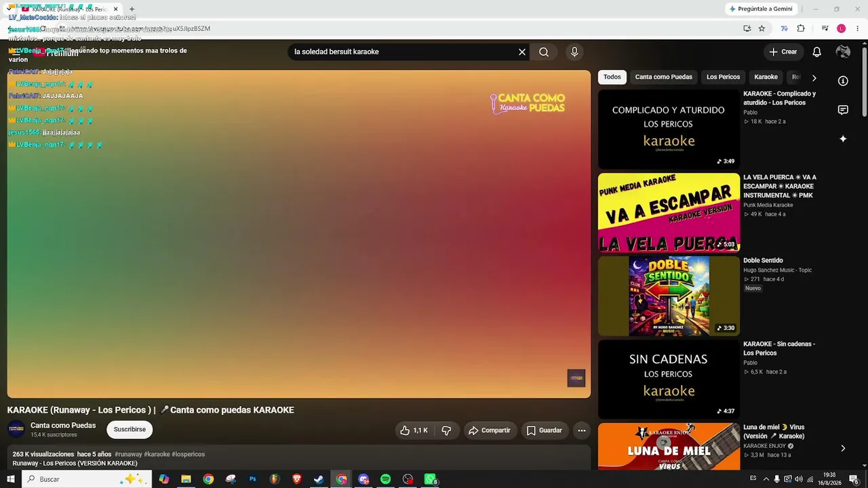The width and height of the screenshot is (868, 488).
Task: Click the install app icon in address bar
Action: pyautogui.click(x=747, y=28)
